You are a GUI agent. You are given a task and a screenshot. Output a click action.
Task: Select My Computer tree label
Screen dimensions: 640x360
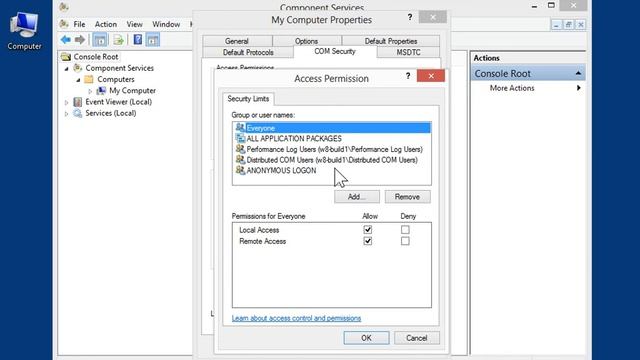[x=132, y=90]
